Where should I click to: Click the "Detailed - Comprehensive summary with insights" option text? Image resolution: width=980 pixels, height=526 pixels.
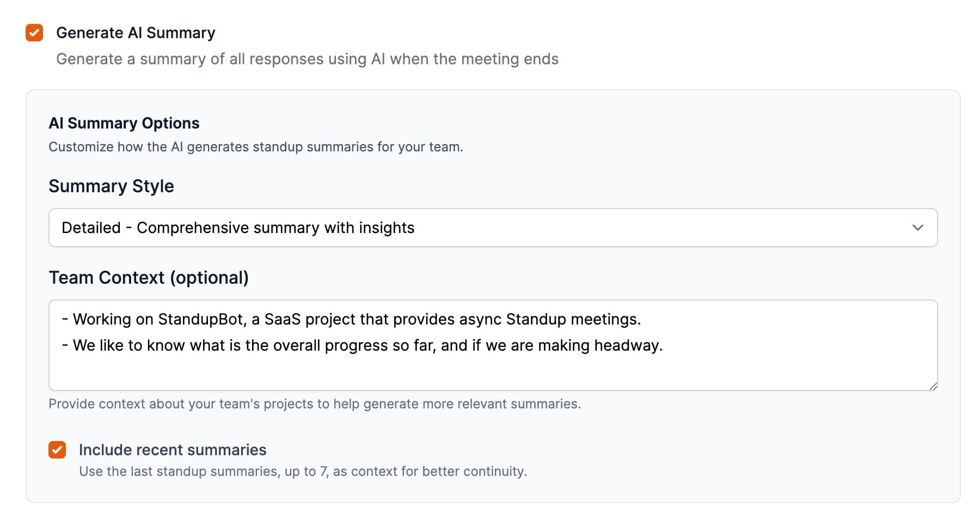pyautogui.click(x=238, y=228)
